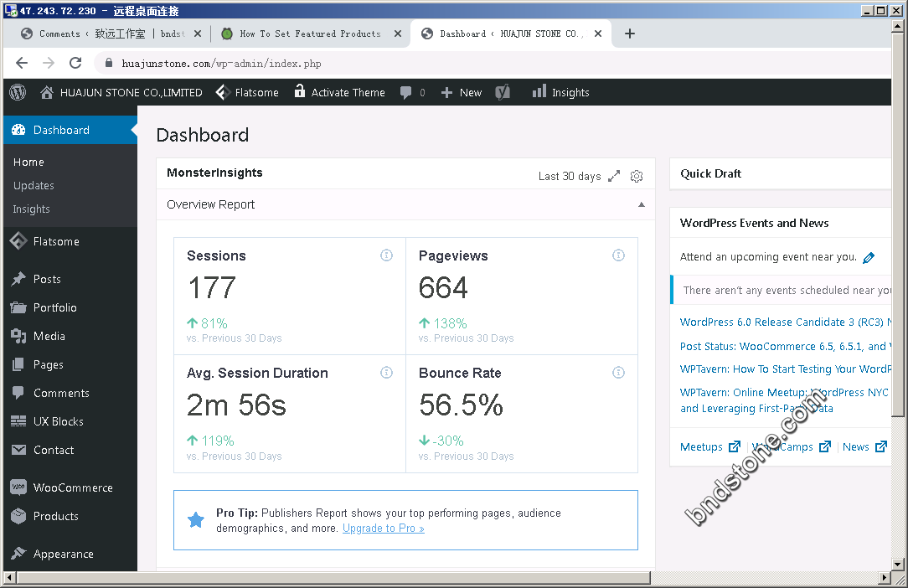Image resolution: width=908 pixels, height=588 pixels.
Task: Open Flatsome in sidebar menu
Action: pyautogui.click(x=70, y=241)
